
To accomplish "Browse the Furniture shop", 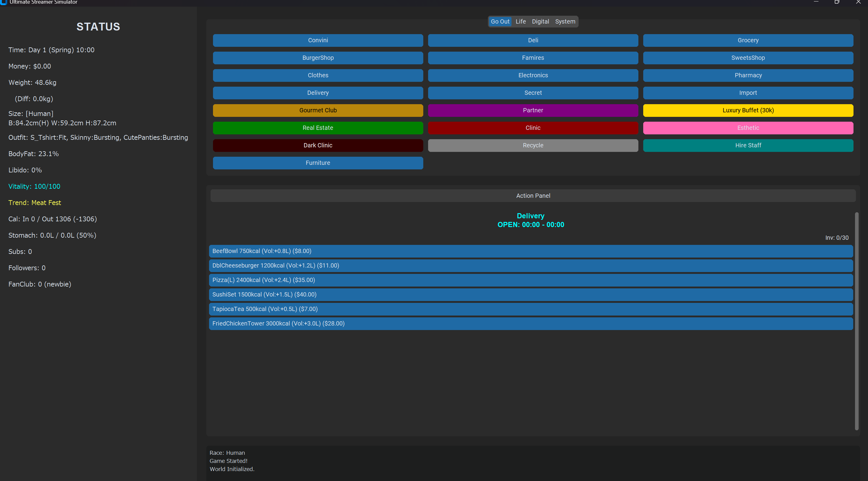I will click(x=318, y=163).
